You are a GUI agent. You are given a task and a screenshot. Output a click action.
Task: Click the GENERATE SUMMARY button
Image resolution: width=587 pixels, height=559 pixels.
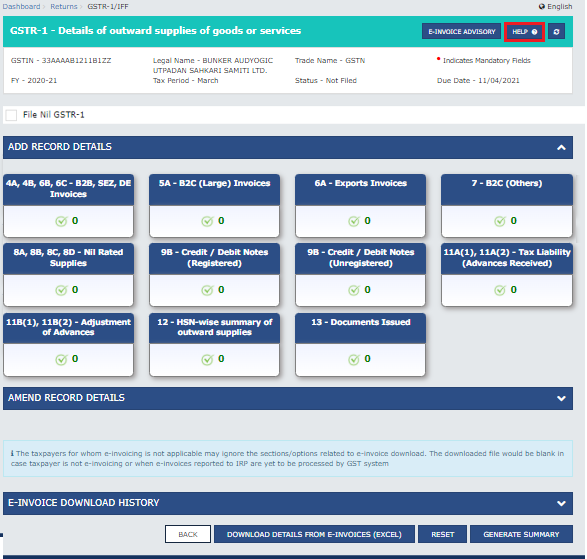click(x=521, y=534)
